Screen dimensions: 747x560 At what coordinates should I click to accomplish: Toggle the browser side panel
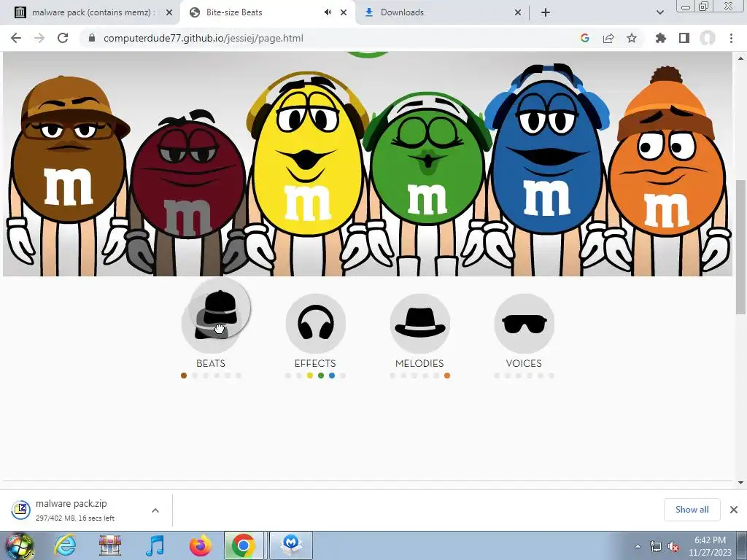tap(684, 38)
